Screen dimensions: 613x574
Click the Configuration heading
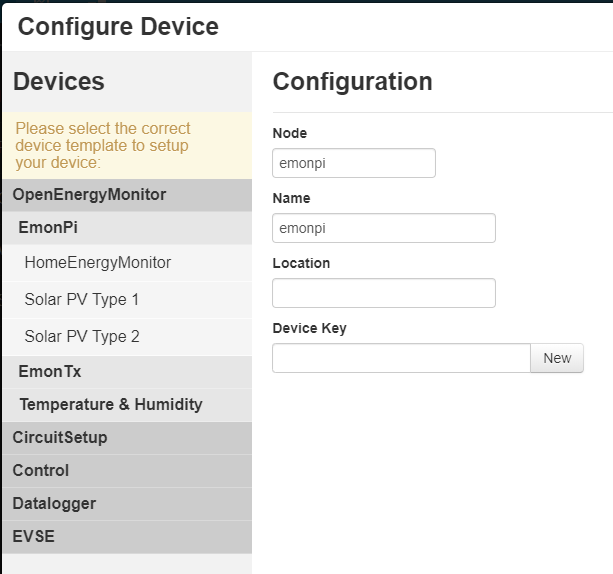coord(353,81)
